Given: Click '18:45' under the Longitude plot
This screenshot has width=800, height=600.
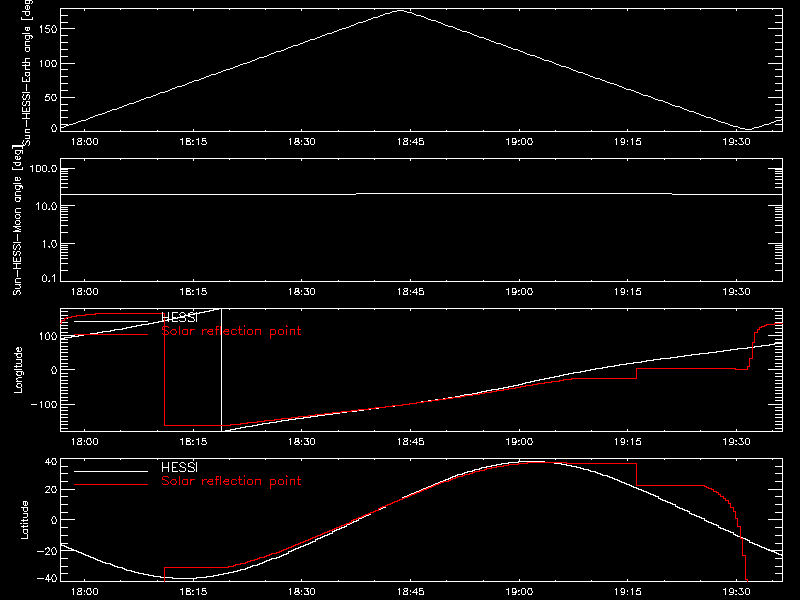Looking at the screenshot, I should (x=411, y=442).
